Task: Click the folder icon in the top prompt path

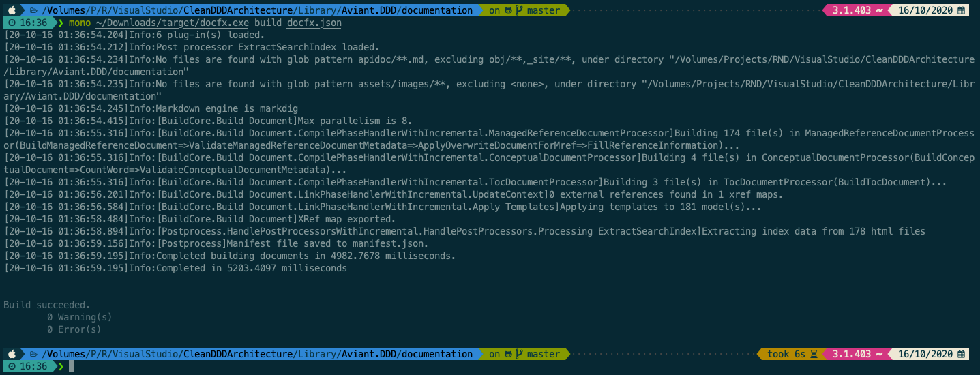Action: pos(33,10)
